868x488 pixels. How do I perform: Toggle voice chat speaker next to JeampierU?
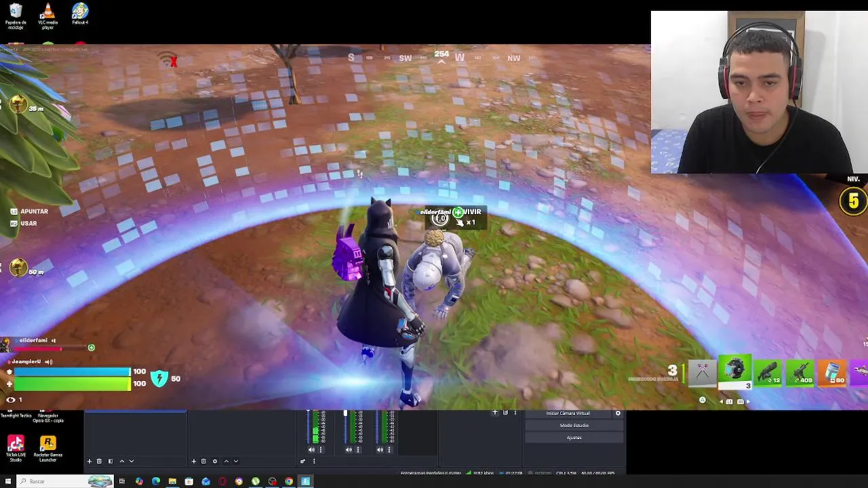pos(48,362)
